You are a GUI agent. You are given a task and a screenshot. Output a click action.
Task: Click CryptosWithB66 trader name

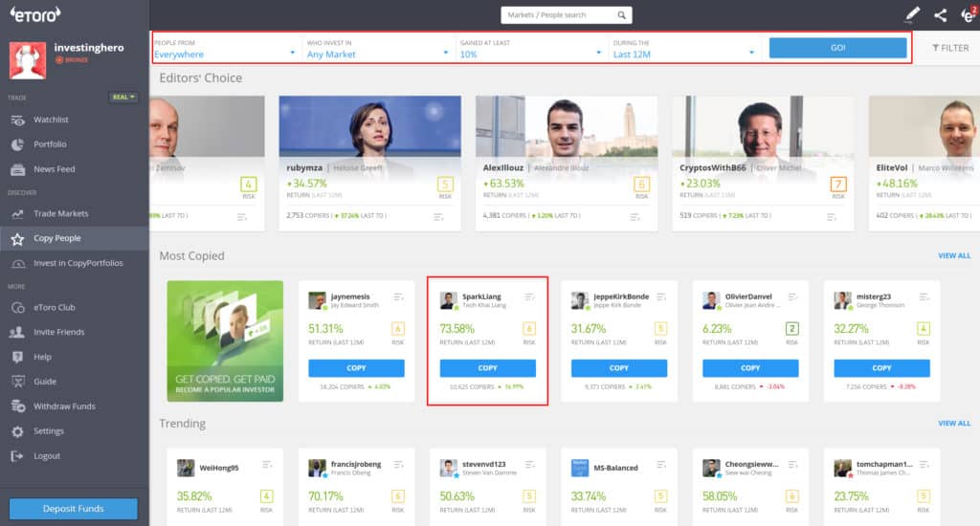(x=712, y=168)
